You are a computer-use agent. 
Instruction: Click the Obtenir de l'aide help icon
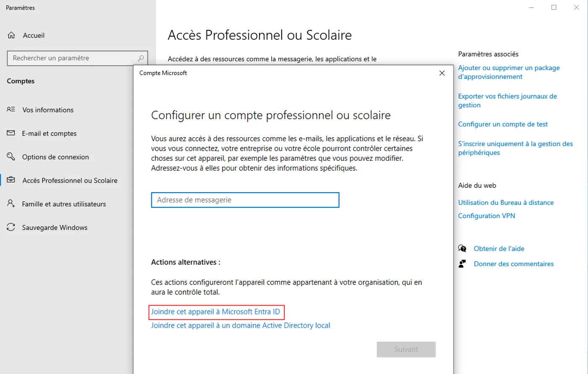(462, 248)
